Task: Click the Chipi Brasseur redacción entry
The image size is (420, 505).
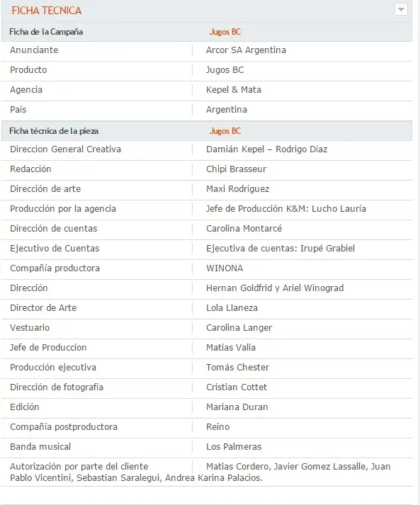Action: 236,169
